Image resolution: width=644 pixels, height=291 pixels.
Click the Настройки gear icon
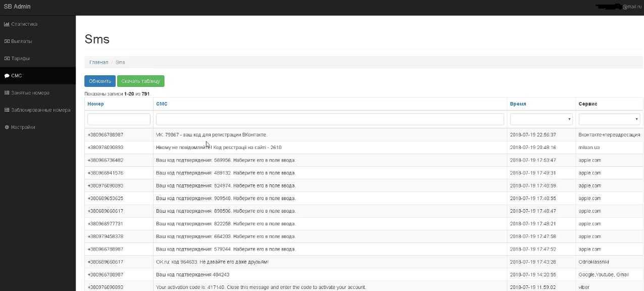click(x=7, y=127)
